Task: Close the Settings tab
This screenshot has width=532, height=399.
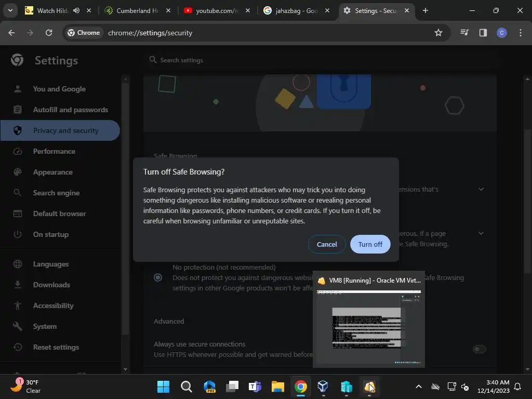Action: 406,10
